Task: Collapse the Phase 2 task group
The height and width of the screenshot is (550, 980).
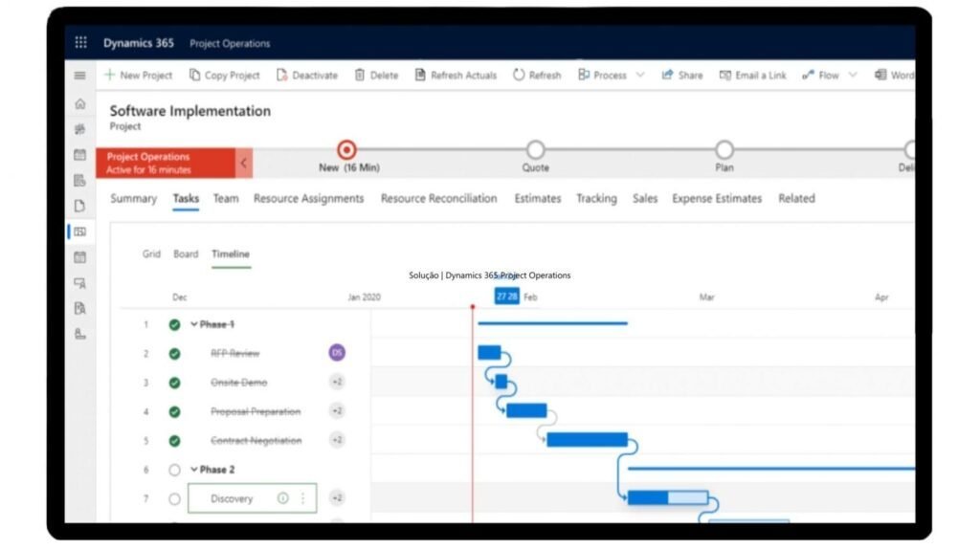Action: pyautogui.click(x=193, y=470)
